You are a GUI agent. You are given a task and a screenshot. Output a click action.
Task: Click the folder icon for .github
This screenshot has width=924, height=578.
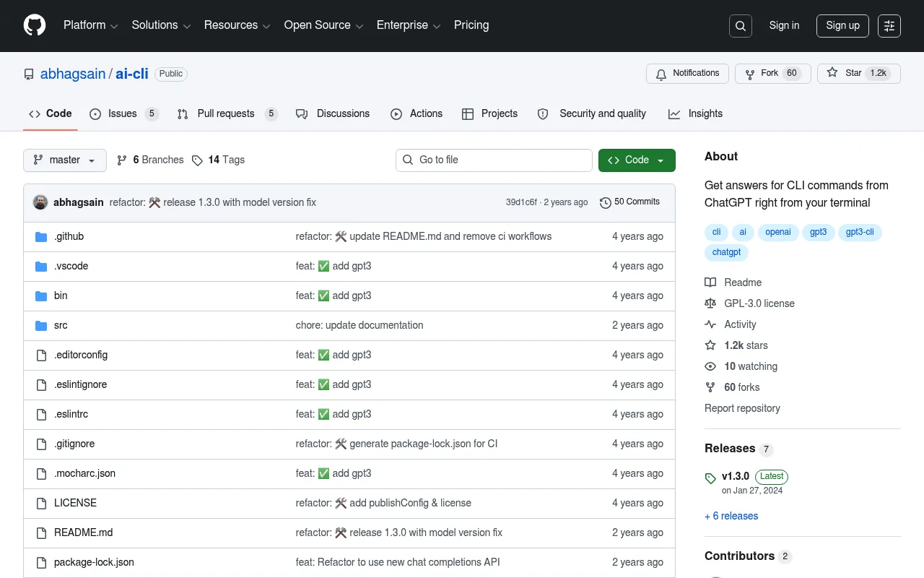41,237
